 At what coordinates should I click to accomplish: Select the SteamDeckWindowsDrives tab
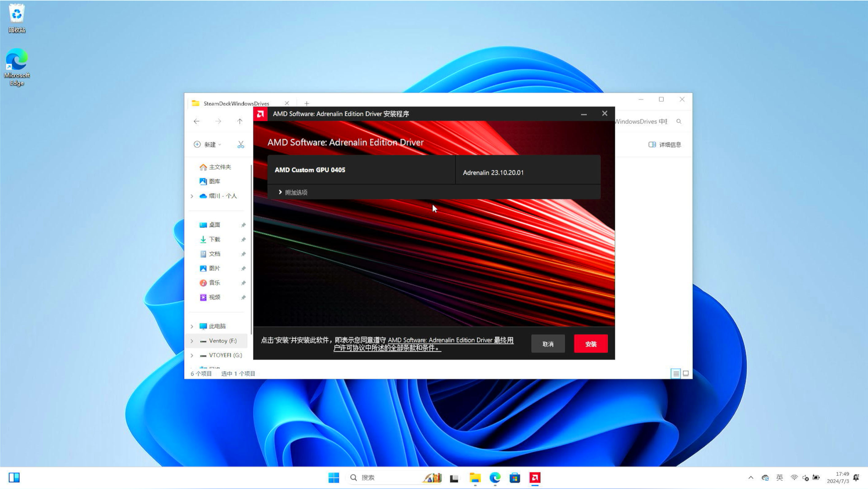pyautogui.click(x=236, y=103)
